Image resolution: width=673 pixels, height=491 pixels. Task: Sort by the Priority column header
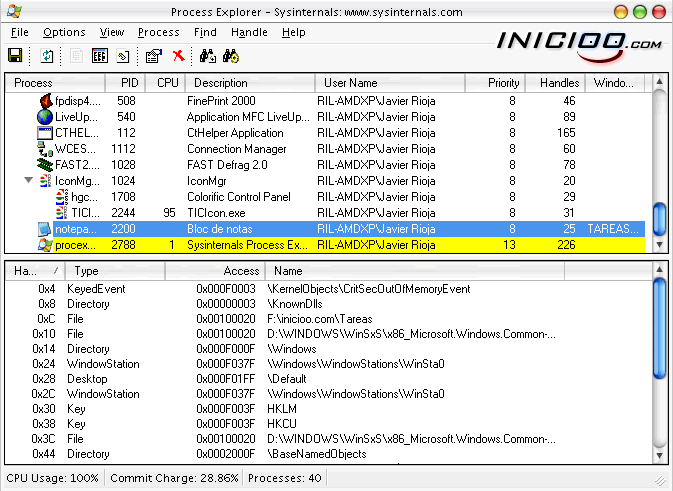tap(495, 83)
